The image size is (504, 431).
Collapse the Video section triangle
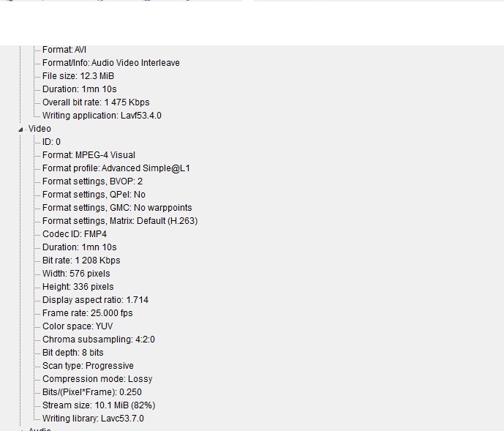(20, 130)
